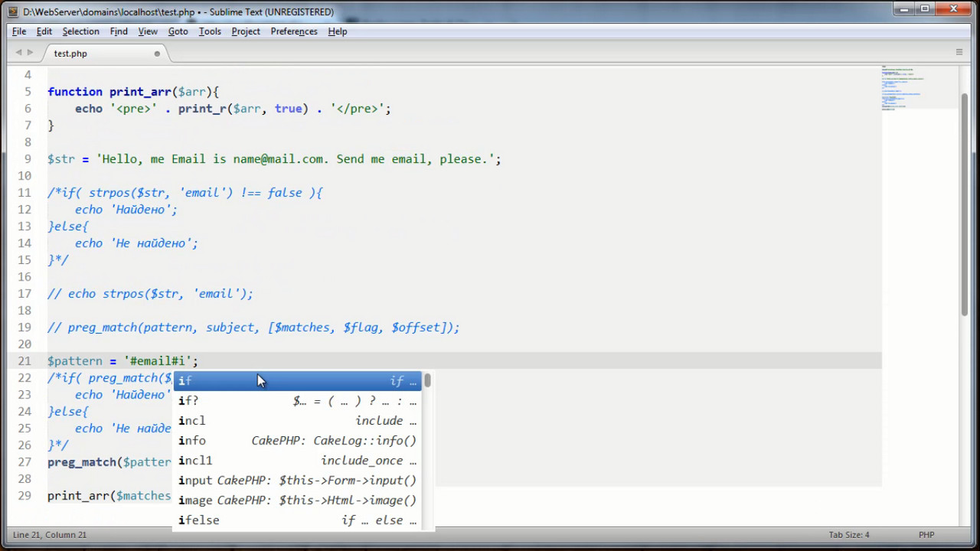This screenshot has width=980, height=551.
Task: Click the 'echo '<pre>' . print_r' line
Action: point(233,109)
